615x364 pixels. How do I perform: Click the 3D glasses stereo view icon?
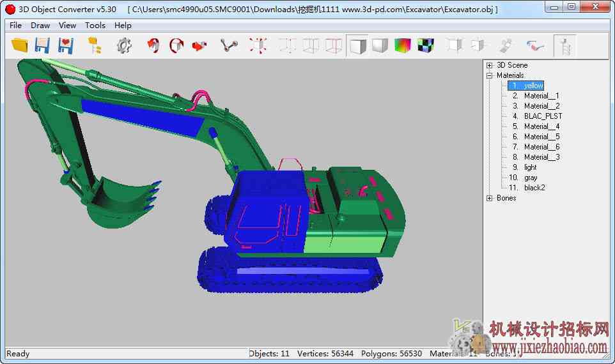(535, 46)
